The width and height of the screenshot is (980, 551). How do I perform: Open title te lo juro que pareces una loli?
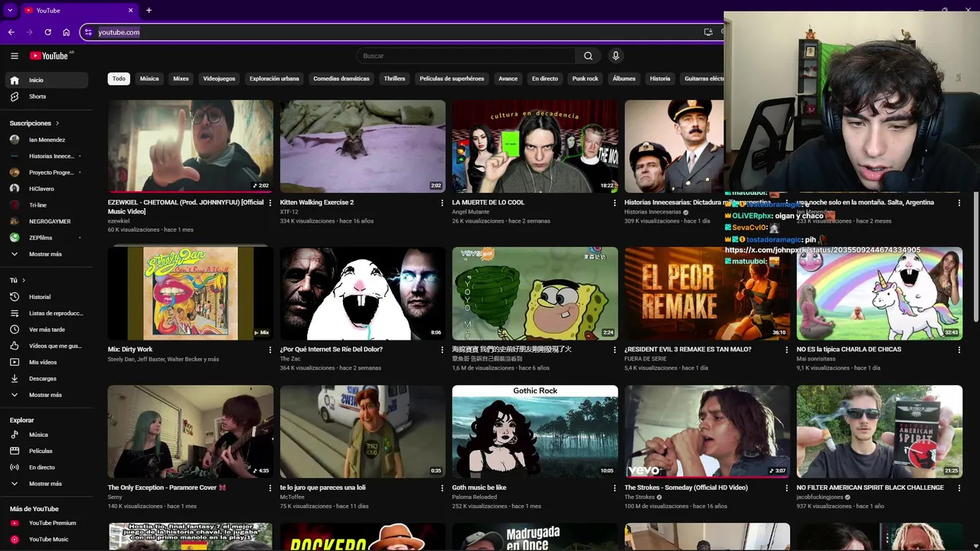click(x=323, y=487)
